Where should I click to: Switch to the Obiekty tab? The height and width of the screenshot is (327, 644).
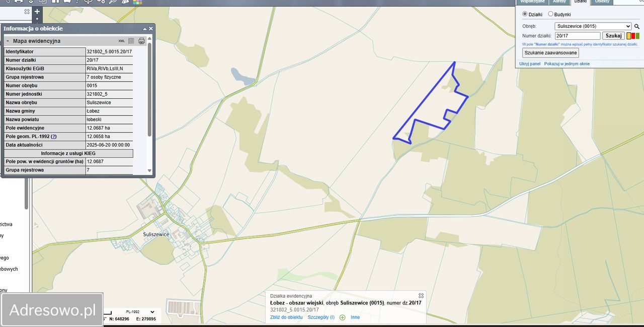coord(602,2)
